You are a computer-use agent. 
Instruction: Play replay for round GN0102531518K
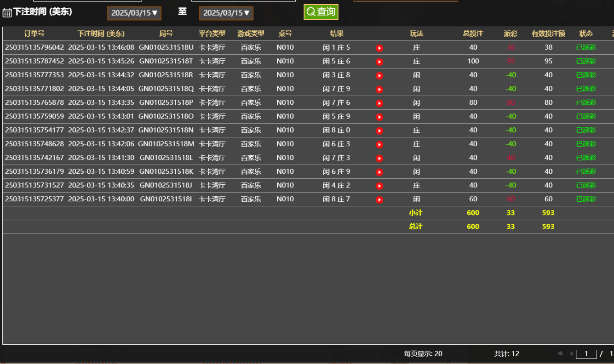379,172
